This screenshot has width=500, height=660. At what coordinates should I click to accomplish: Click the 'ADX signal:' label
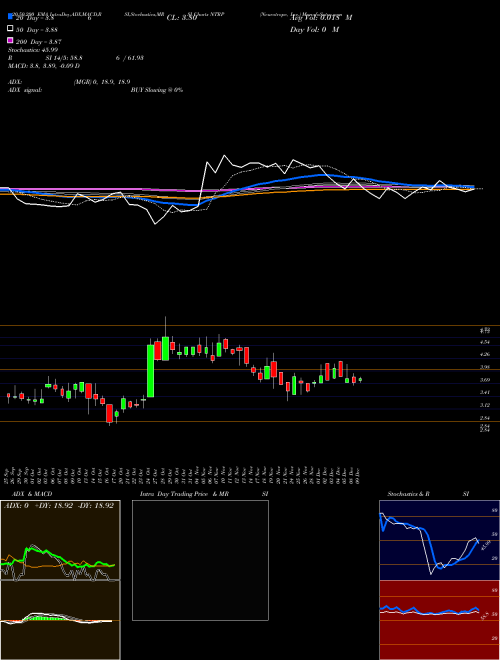pos(25,90)
